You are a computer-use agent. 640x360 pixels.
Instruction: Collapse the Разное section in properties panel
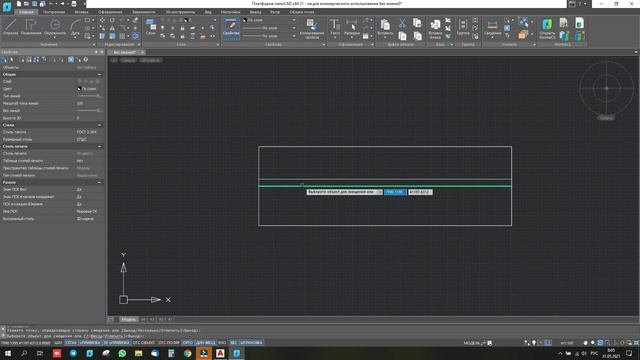[x=99, y=182]
